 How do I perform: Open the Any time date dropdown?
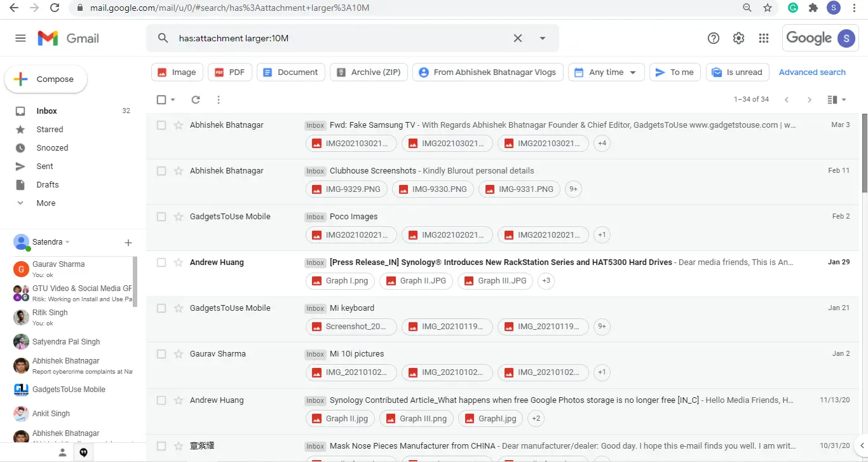[606, 72]
